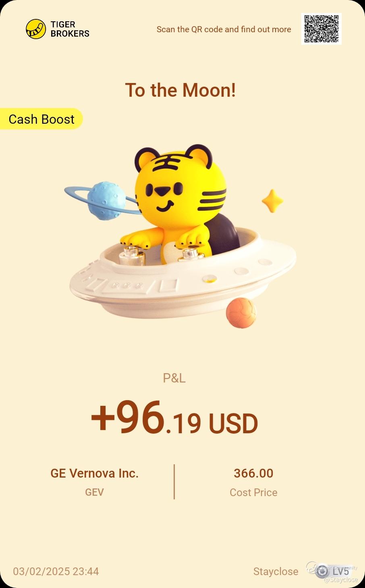365x588 pixels.
Task: Click the Stayclose username
Action: click(x=276, y=571)
